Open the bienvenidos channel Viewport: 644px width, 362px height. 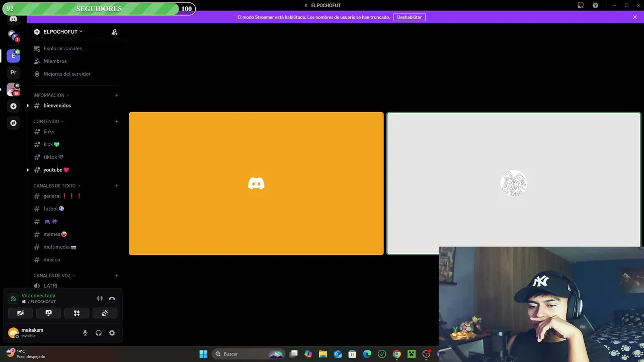pyautogui.click(x=75, y=106)
